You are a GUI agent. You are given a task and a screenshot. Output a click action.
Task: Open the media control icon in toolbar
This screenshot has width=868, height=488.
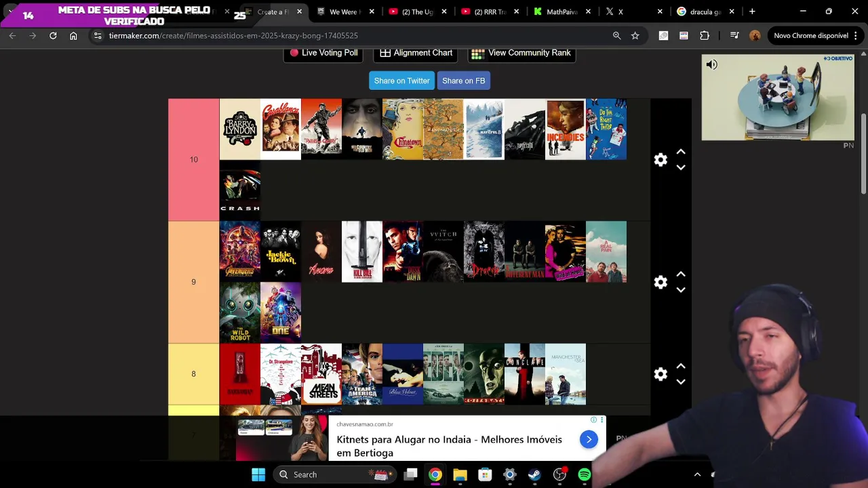[x=734, y=35]
